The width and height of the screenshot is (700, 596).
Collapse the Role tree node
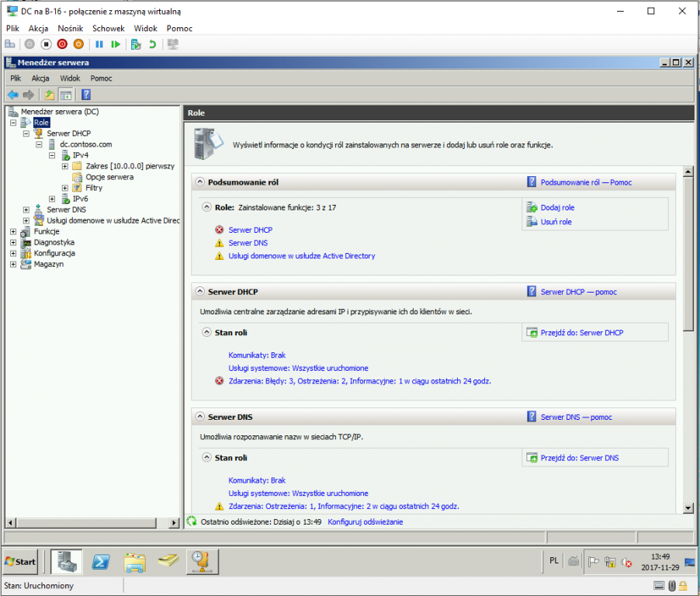13,123
